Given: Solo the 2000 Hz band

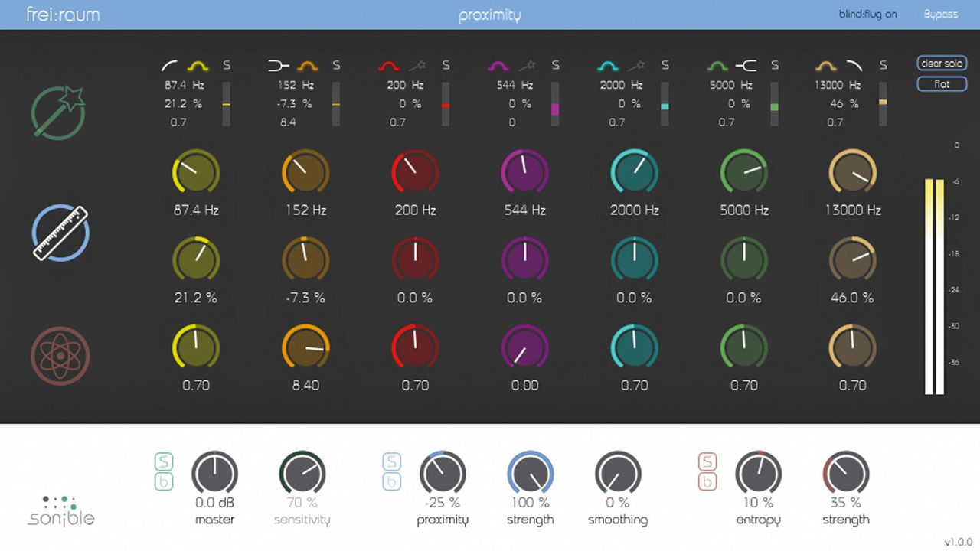Looking at the screenshot, I should click(665, 66).
